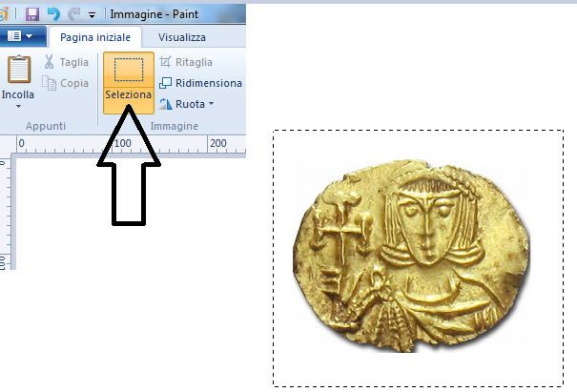
Task: Click the Incolla clipboard icon
Action: (x=18, y=69)
